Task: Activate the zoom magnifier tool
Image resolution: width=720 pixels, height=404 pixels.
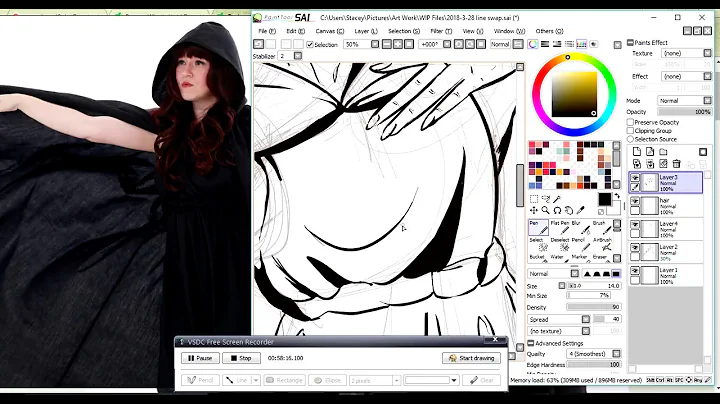Action: 546,210
